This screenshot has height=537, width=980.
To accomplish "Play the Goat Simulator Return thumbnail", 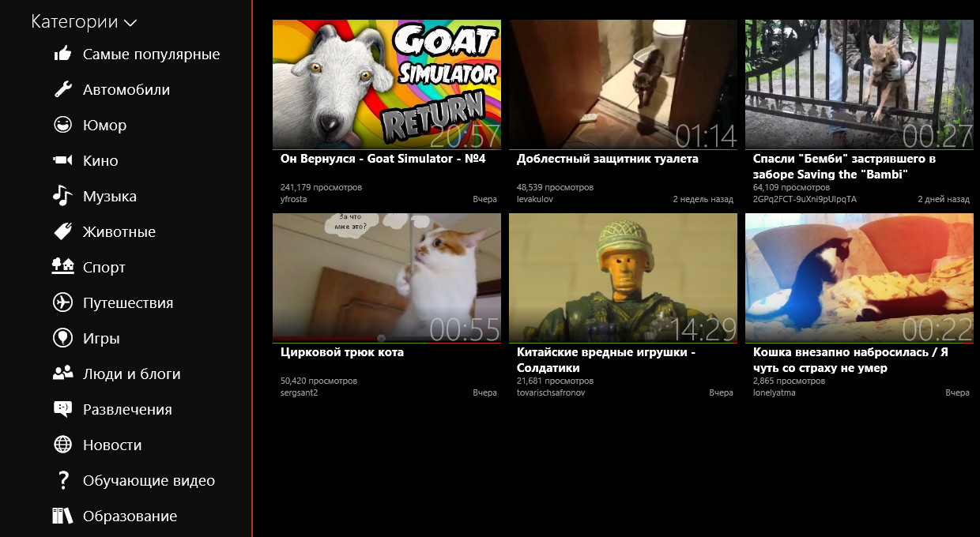I will pyautogui.click(x=386, y=84).
